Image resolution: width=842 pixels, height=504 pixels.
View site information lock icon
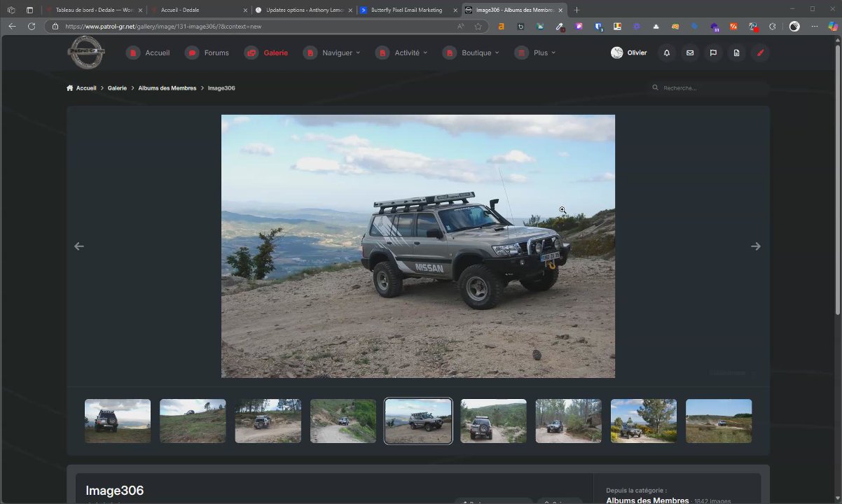[55, 26]
